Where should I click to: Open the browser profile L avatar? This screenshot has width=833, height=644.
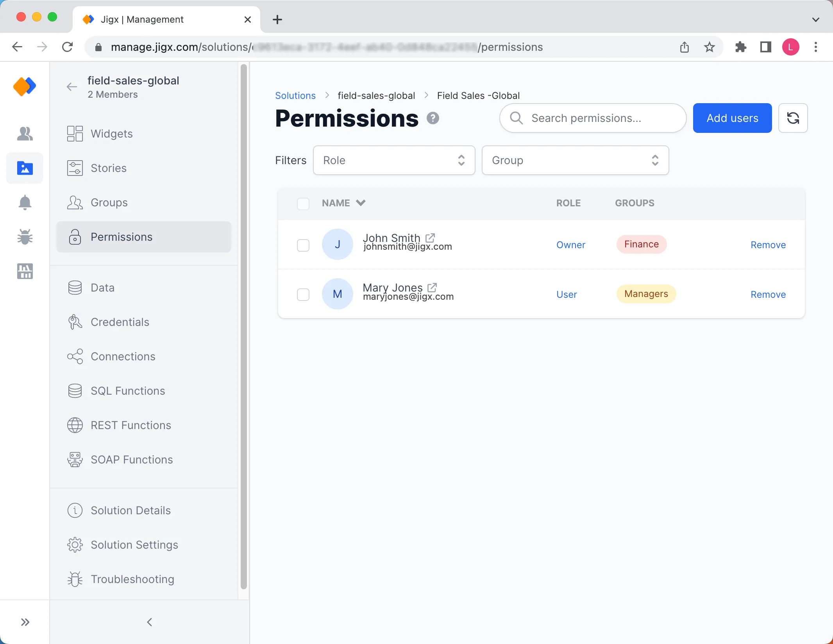pos(791,47)
